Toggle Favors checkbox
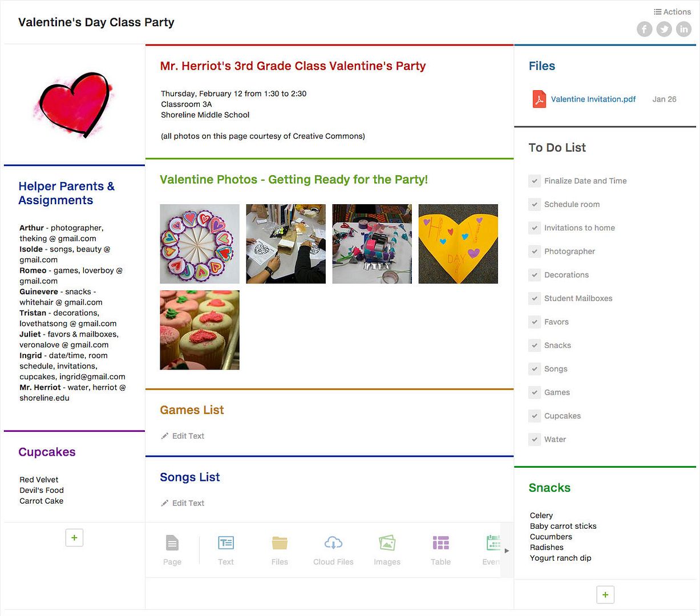The image size is (700, 616). click(535, 322)
